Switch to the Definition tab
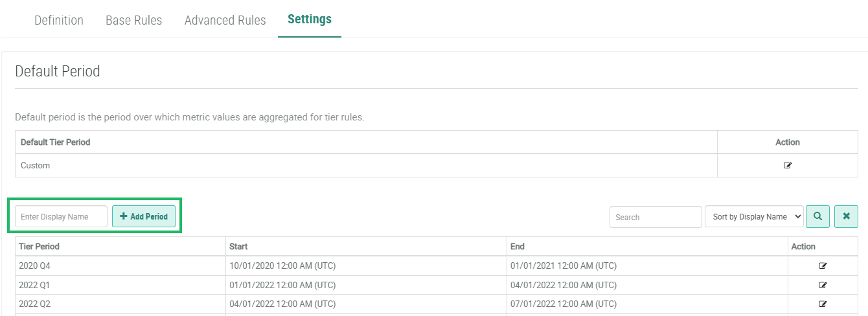868x316 pixels. point(59,20)
